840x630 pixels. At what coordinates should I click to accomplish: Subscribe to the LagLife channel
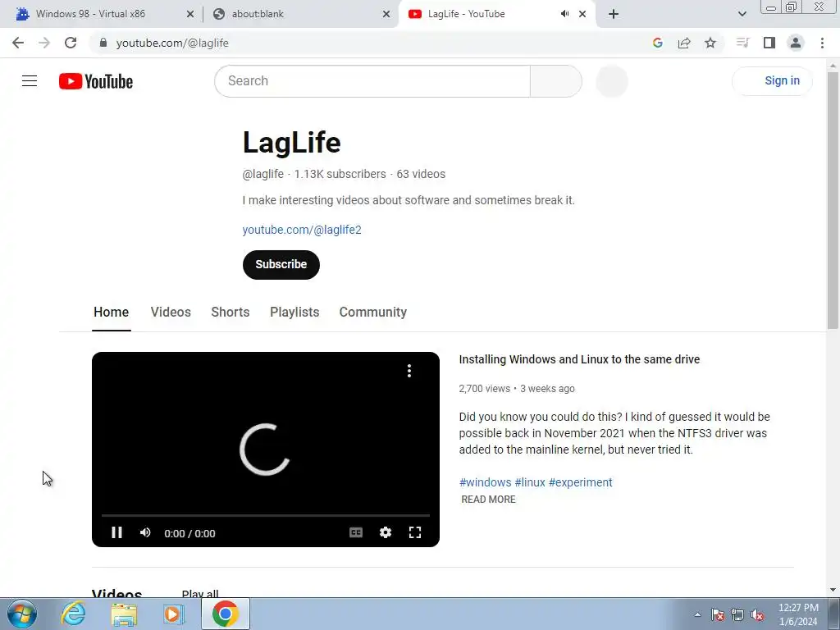tap(281, 265)
